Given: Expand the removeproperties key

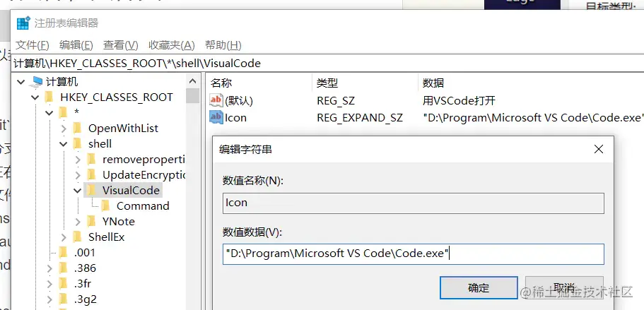Looking at the screenshot, I should coord(78,160).
